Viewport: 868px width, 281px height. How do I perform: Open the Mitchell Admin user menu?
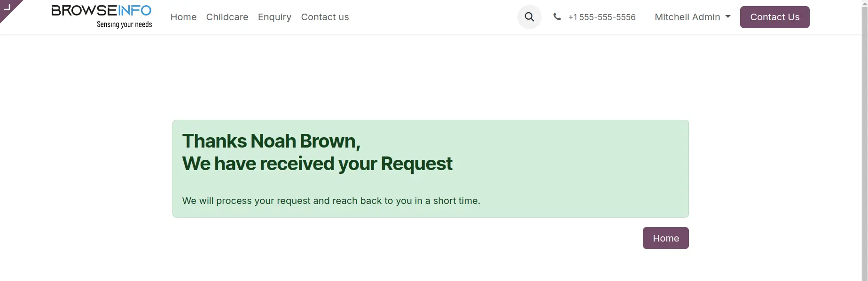[688, 17]
